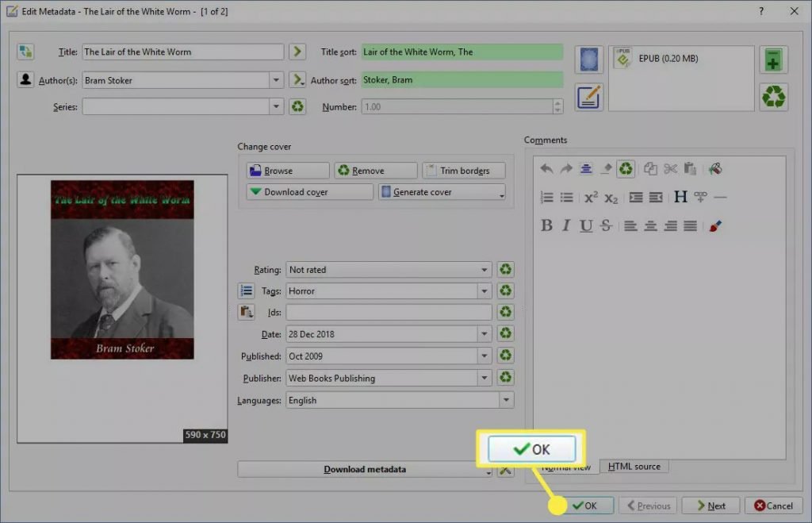Toggle italic formatting in Comments

[x=566, y=225]
